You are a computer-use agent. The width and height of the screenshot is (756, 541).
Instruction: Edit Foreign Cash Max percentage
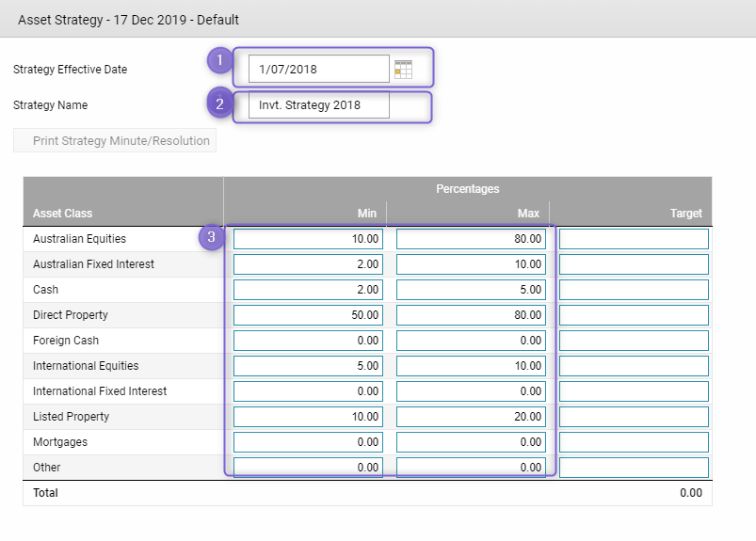471,341
